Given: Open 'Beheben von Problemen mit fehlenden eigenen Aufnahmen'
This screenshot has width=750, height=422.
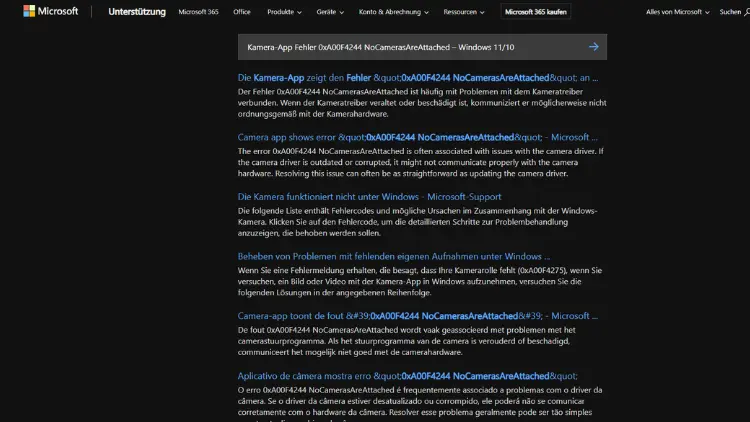Looking at the screenshot, I should [x=394, y=256].
